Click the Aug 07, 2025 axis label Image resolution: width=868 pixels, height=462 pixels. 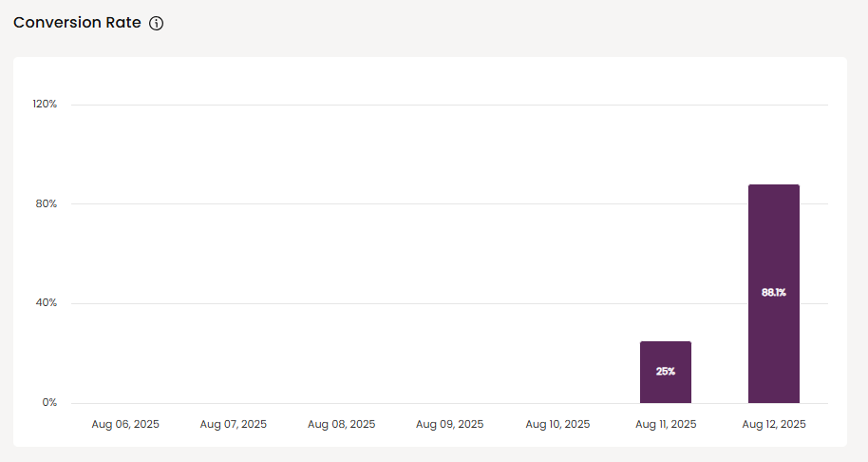234,424
